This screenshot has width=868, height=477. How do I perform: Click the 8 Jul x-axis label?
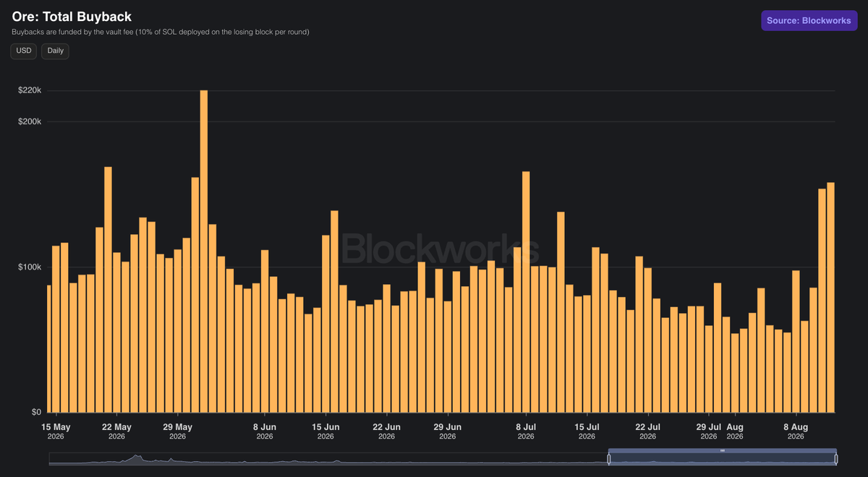526,431
